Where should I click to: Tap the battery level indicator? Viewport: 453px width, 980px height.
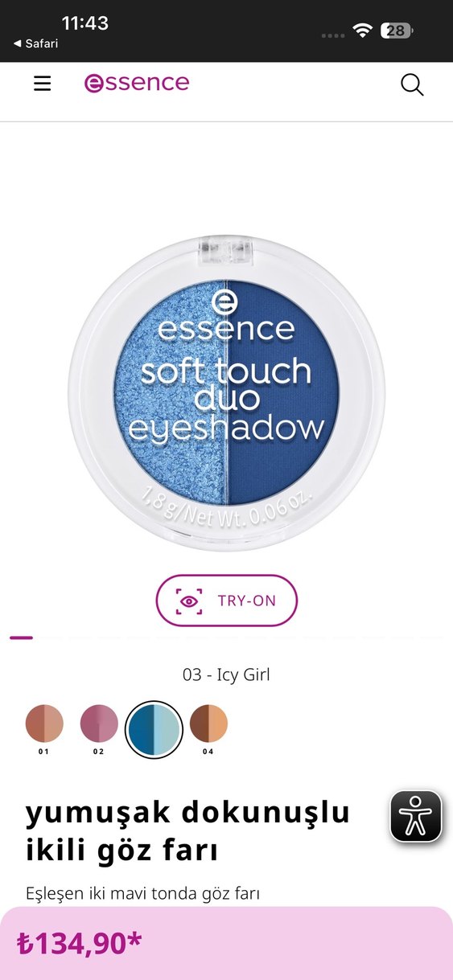click(396, 31)
